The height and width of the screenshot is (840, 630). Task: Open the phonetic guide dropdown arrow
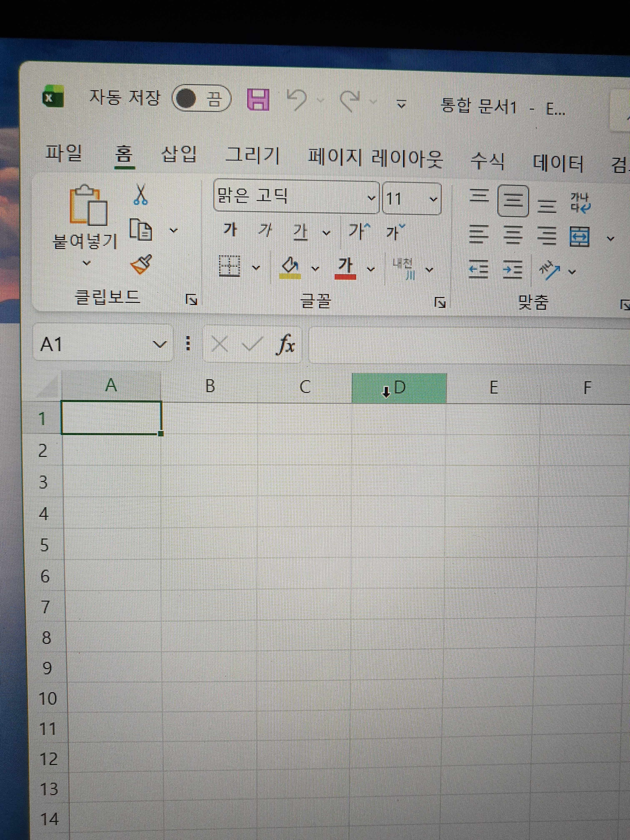click(429, 270)
